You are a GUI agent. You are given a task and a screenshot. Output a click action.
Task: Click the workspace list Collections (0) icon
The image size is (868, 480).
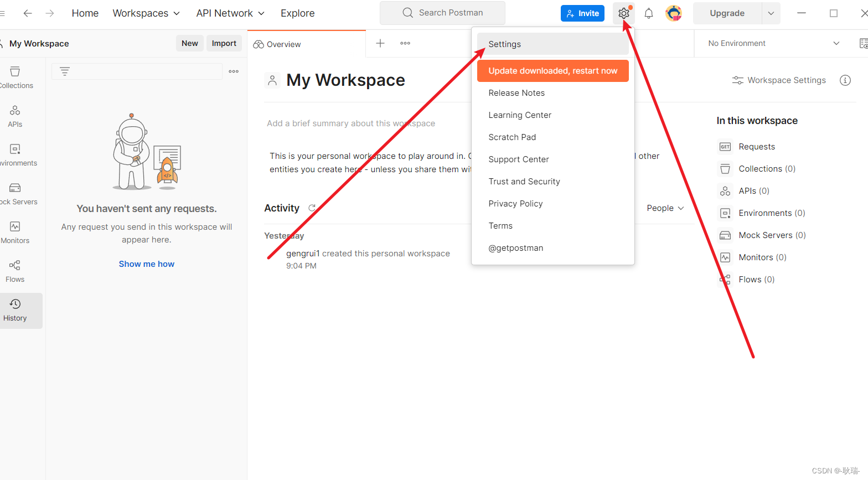tap(725, 169)
